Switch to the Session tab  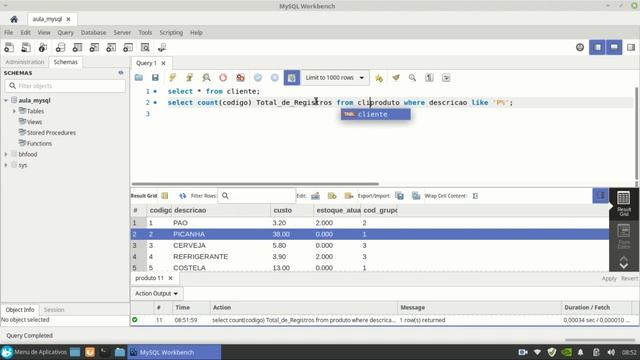54,310
